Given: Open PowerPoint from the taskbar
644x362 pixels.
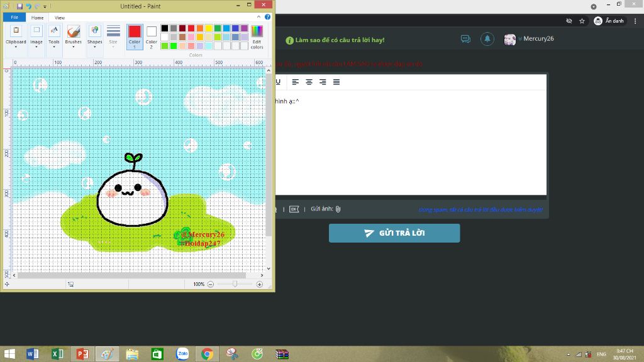Looking at the screenshot, I should pos(82,354).
